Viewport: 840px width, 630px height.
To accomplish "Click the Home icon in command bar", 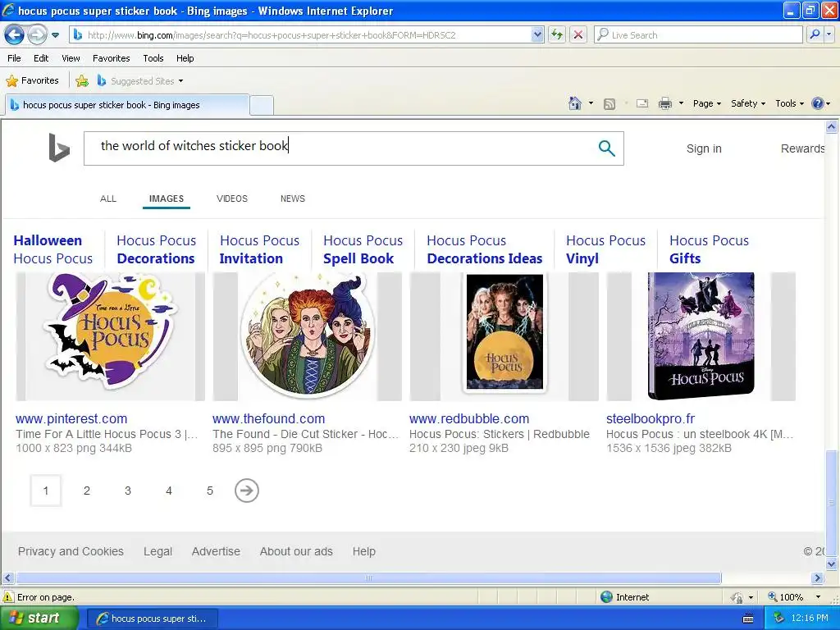I will coord(575,103).
